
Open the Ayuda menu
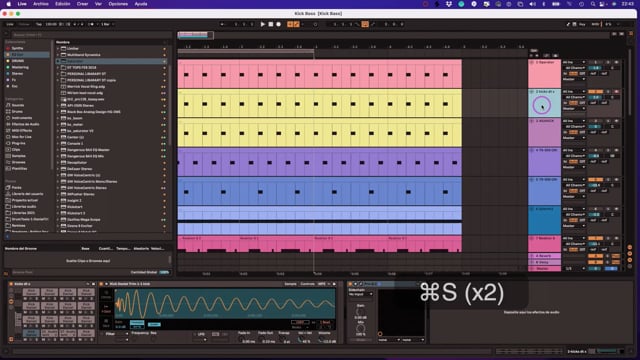[x=141, y=4]
